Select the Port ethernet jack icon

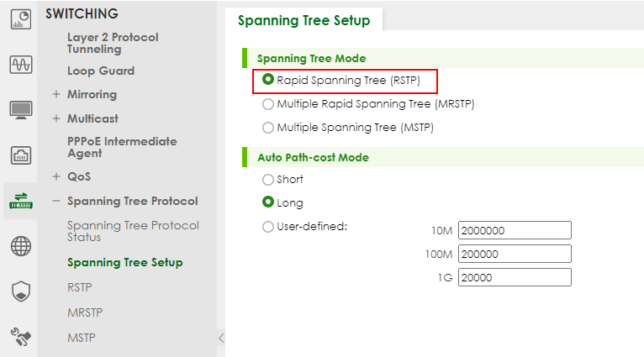(x=21, y=155)
